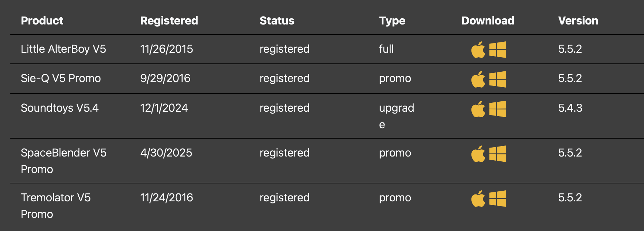
Task: Click version 5.4.3 in Soundtoys row
Action: (570, 108)
